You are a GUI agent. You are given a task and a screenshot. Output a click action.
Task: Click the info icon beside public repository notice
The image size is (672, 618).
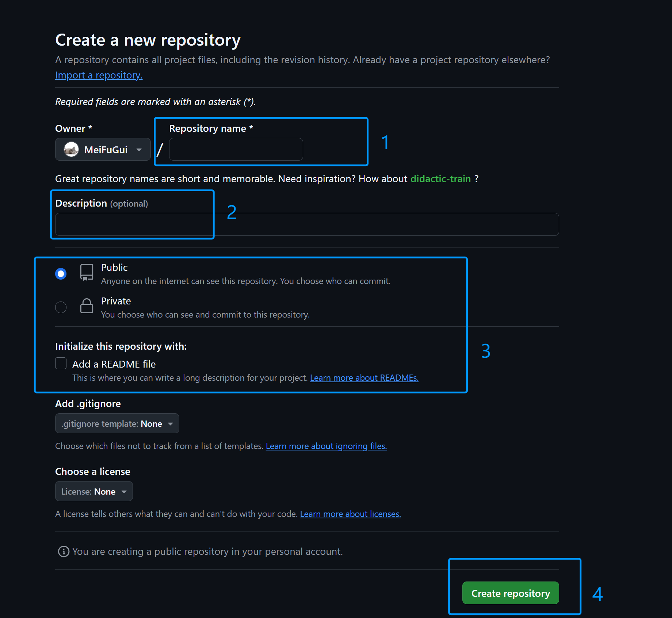point(64,551)
